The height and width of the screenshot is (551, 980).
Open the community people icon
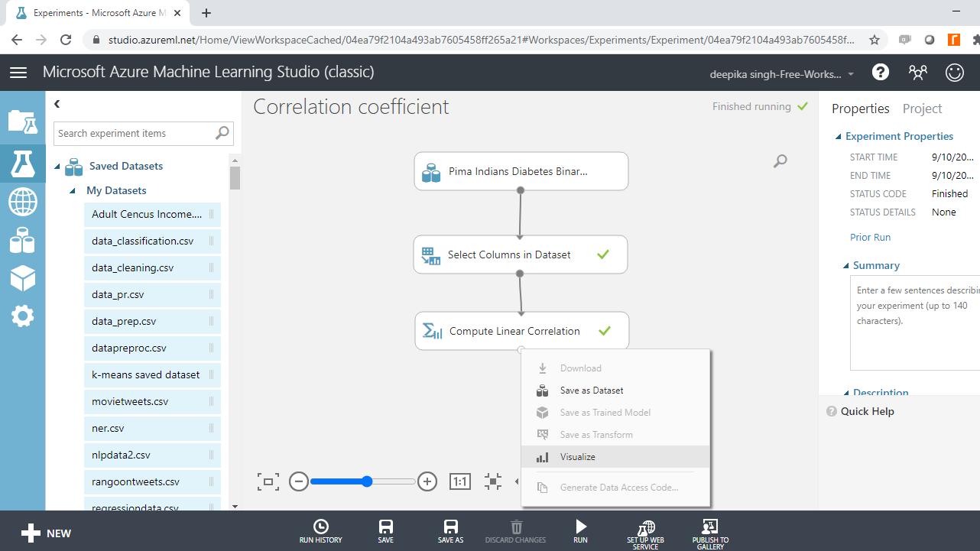(x=917, y=73)
